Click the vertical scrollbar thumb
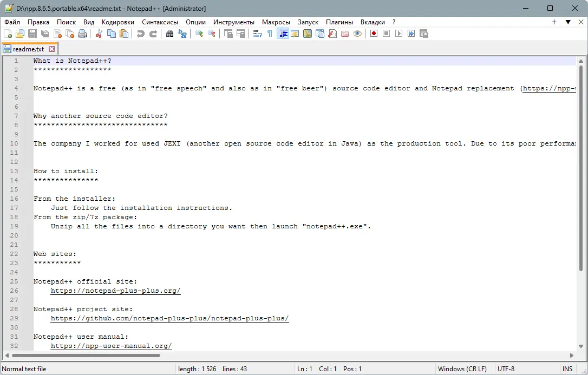Viewport: 588px width, 375px height. (x=581, y=168)
